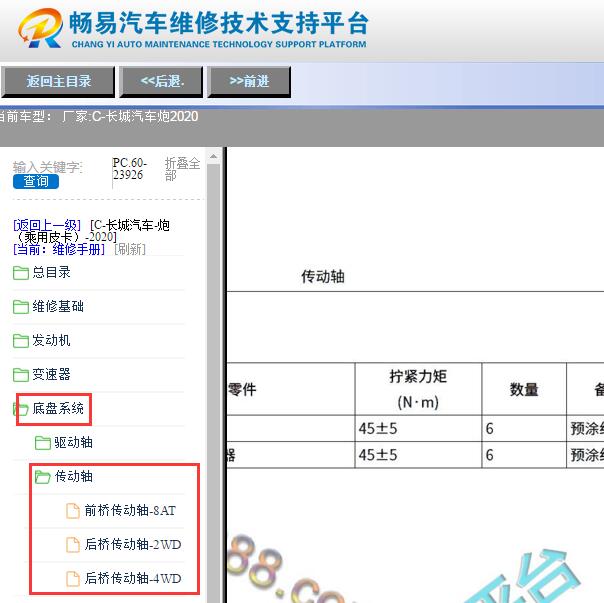Click the 传动轴 heading in document
The height and width of the screenshot is (603, 604).
[323, 277]
